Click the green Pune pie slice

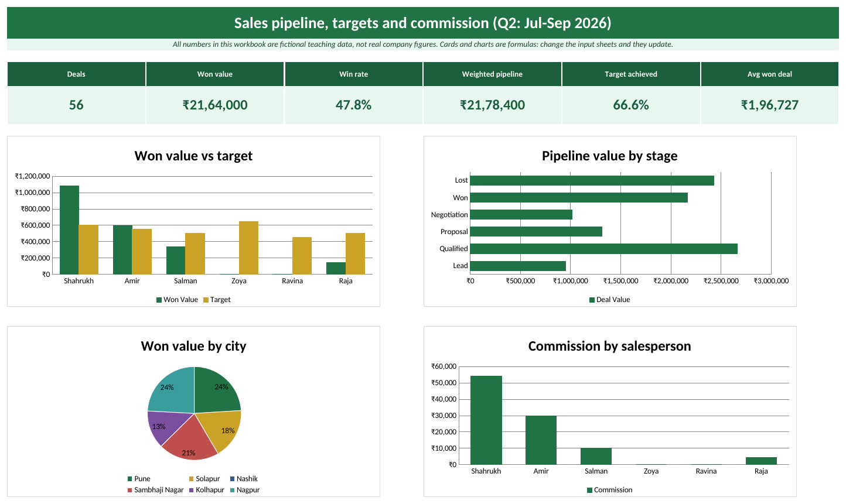(x=215, y=391)
